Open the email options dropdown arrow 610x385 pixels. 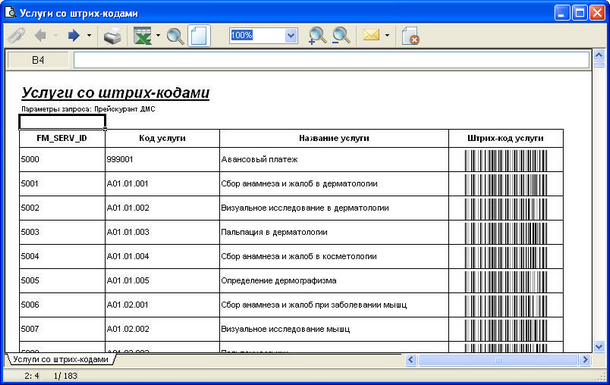click(x=387, y=35)
